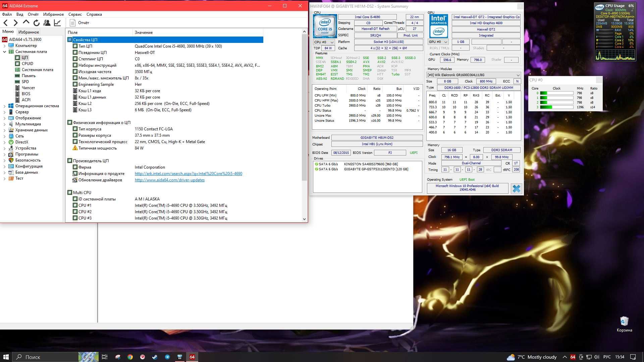
Task: Open the Отчёт menu
Action: click(x=33, y=14)
